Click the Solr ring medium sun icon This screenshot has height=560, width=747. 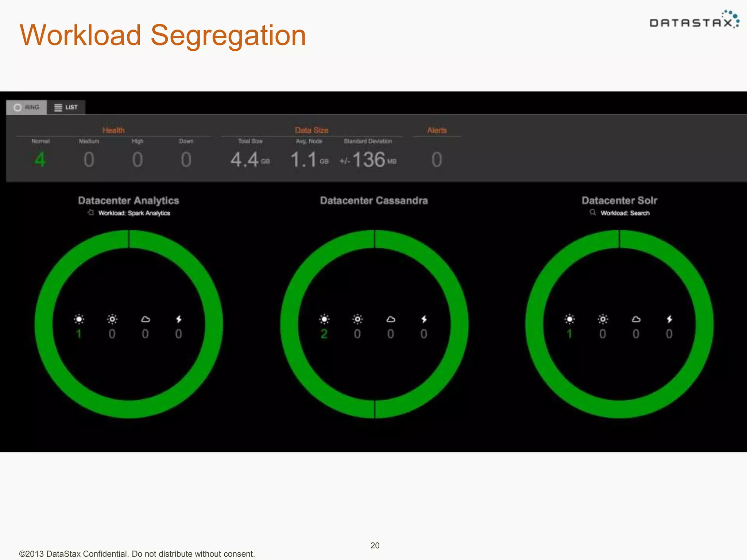[603, 319]
